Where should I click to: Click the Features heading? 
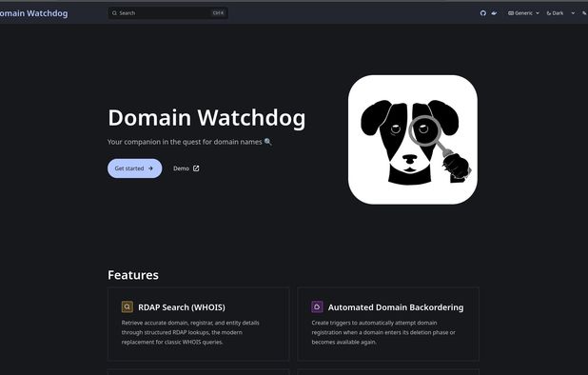(x=133, y=275)
